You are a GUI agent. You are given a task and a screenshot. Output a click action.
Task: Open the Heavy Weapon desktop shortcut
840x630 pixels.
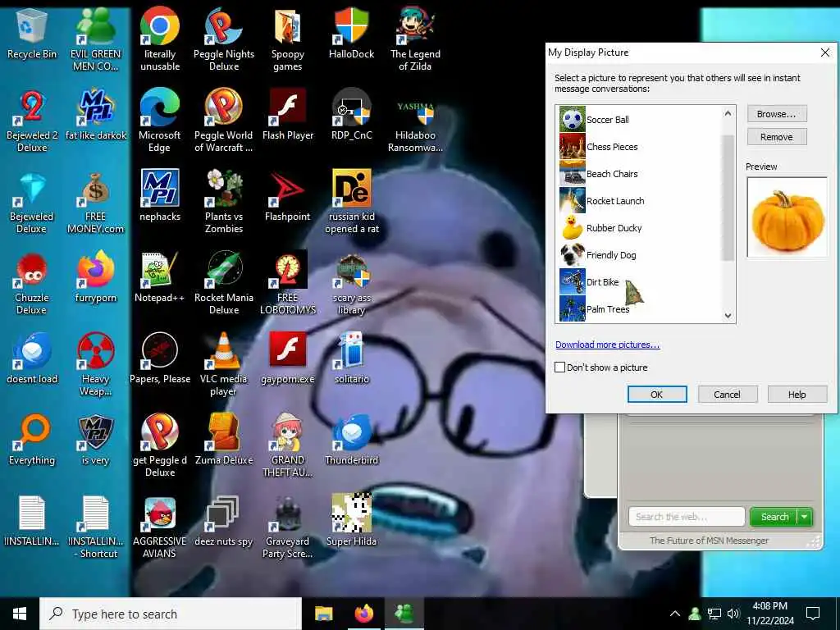96,366
